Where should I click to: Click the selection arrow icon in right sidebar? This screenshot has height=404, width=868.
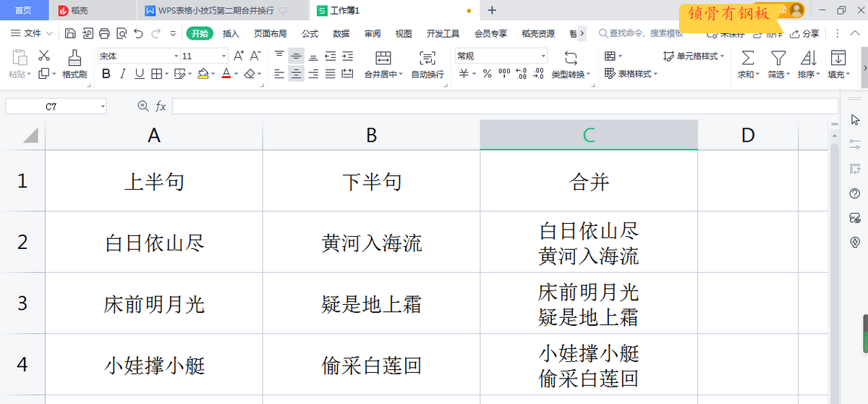click(854, 119)
